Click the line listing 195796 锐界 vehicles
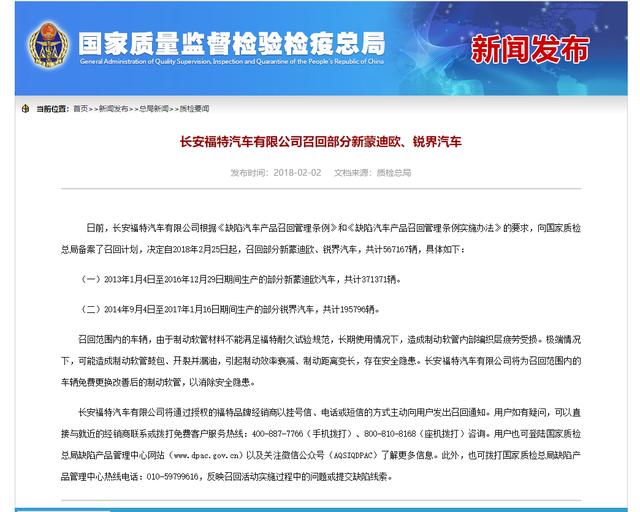The width and height of the screenshot is (640, 512). click(229, 309)
